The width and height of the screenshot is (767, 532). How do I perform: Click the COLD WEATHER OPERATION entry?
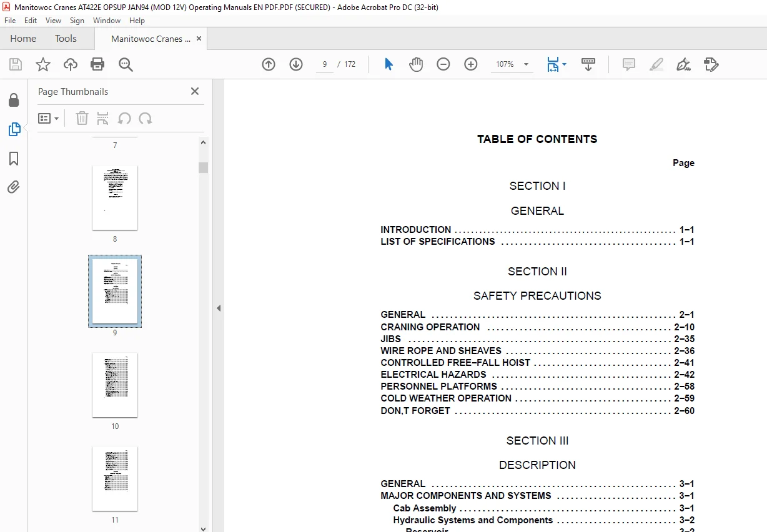click(537, 398)
